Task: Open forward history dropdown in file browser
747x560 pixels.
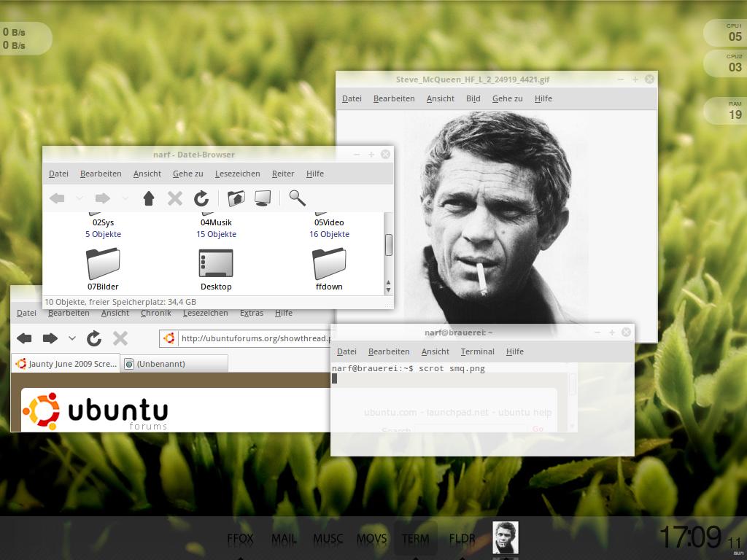Action: pyautogui.click(x=125, y=198)
